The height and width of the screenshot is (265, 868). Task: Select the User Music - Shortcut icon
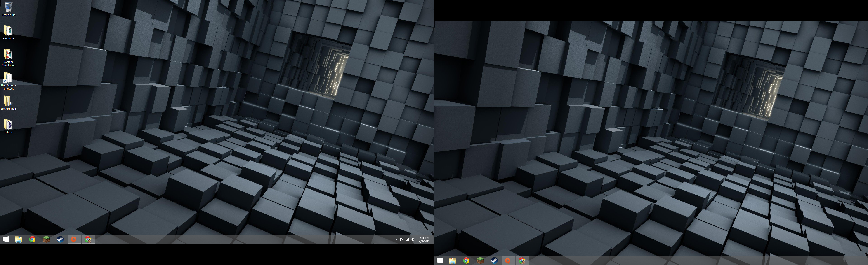[8, 81]
